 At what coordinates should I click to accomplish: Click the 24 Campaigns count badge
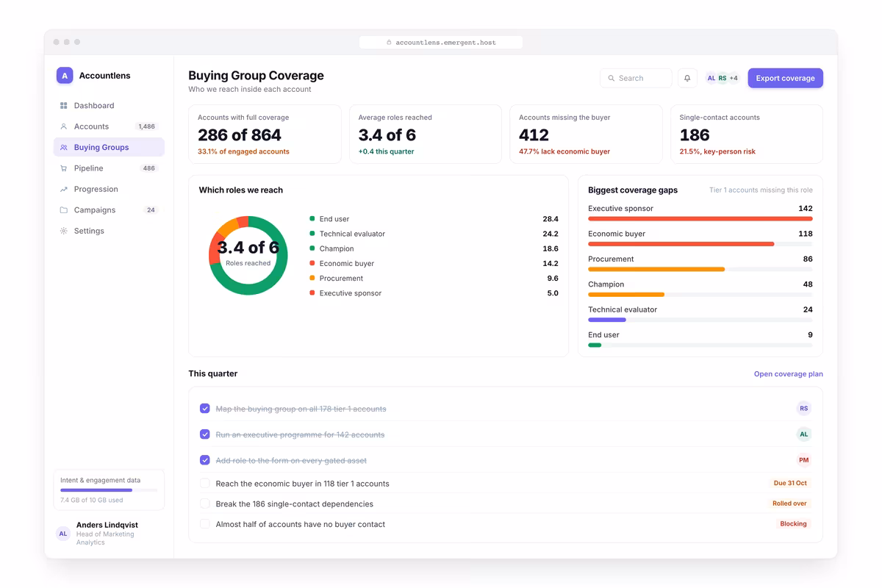[x=151, y=210]
